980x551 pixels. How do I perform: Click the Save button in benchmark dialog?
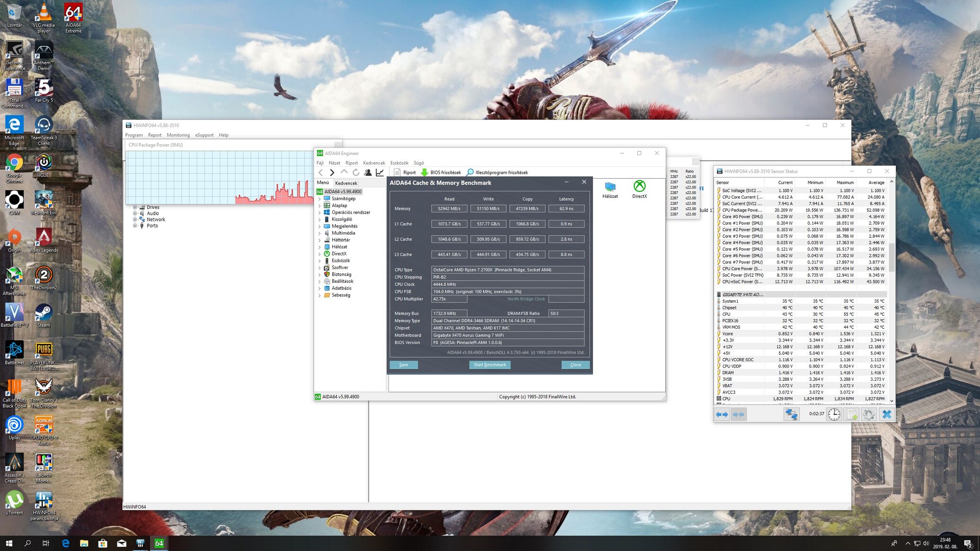click(x=404, y=365)
